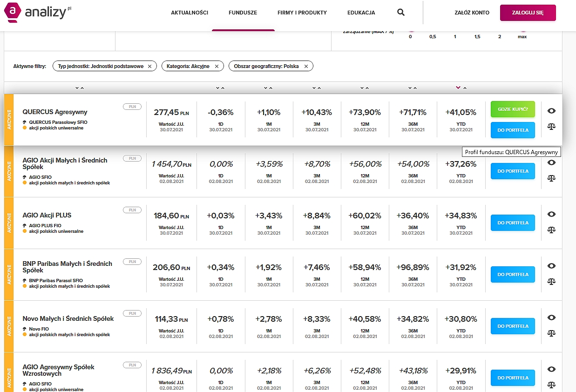Sort 1D column descending with the down arrow
This screenshot has height=392, width=576.
tap(217, 88)
